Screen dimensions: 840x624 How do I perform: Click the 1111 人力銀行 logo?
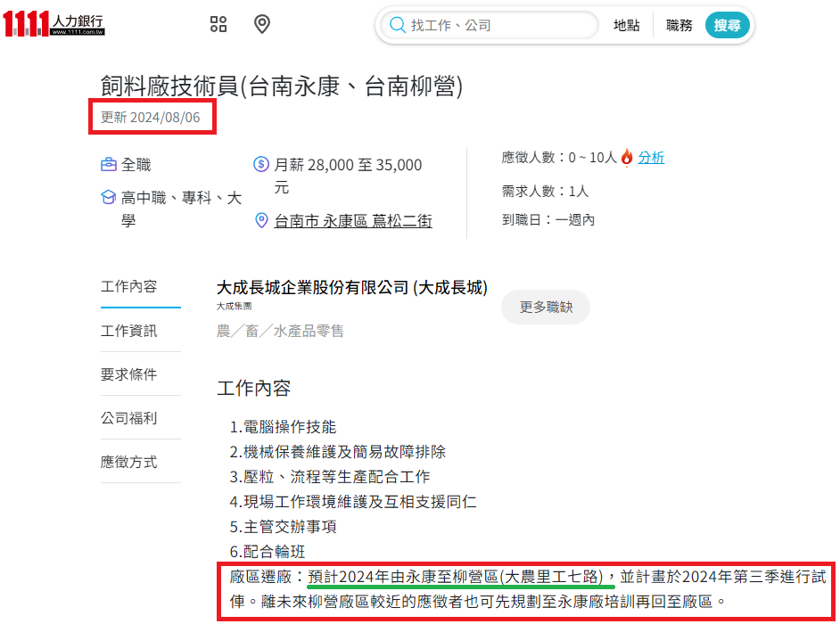tap(54, 24)
